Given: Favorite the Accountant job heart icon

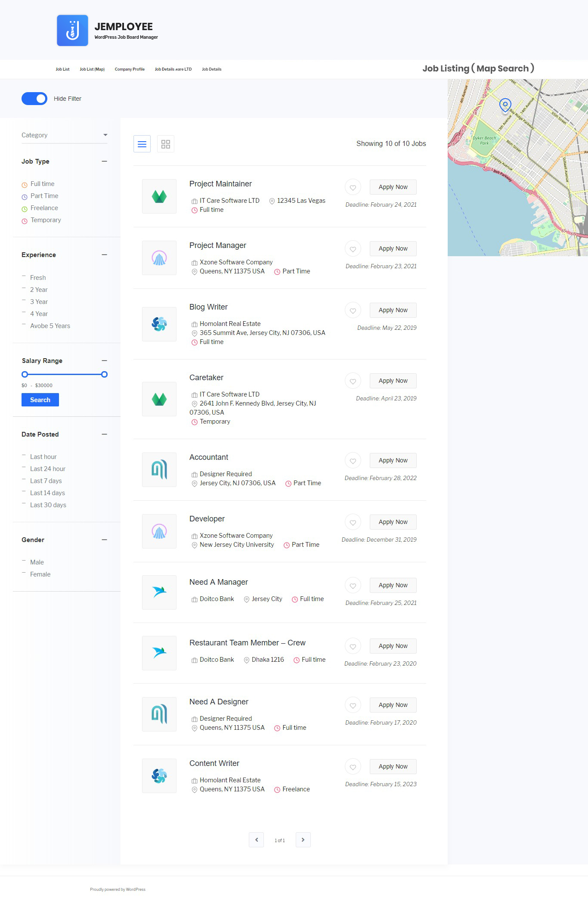Looking at the screenshot, I should (353, 461).
